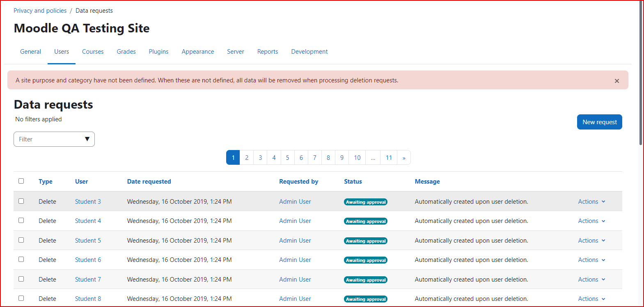The width and height of the screenshot is (644, 307).
Task: Select the checkbox for Student 4 row
Action: [x=21, y=220]
